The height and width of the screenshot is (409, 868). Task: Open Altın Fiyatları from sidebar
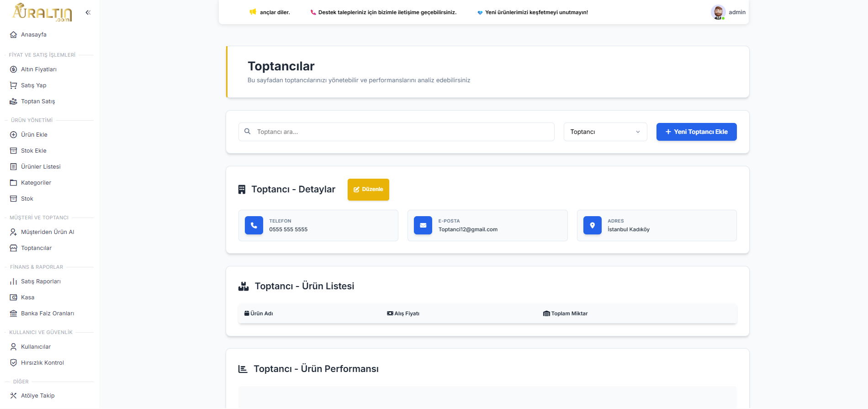(39, 69)
